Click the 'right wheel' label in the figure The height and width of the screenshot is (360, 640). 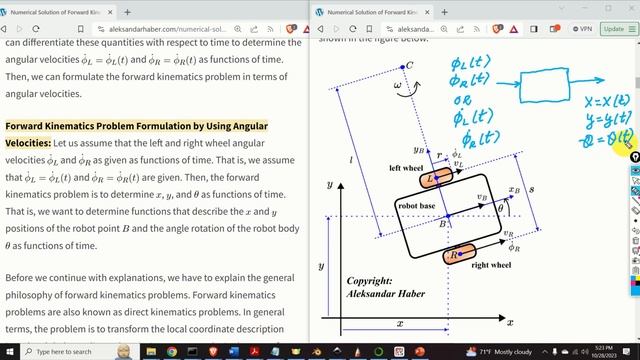click(x=491, y=265)
